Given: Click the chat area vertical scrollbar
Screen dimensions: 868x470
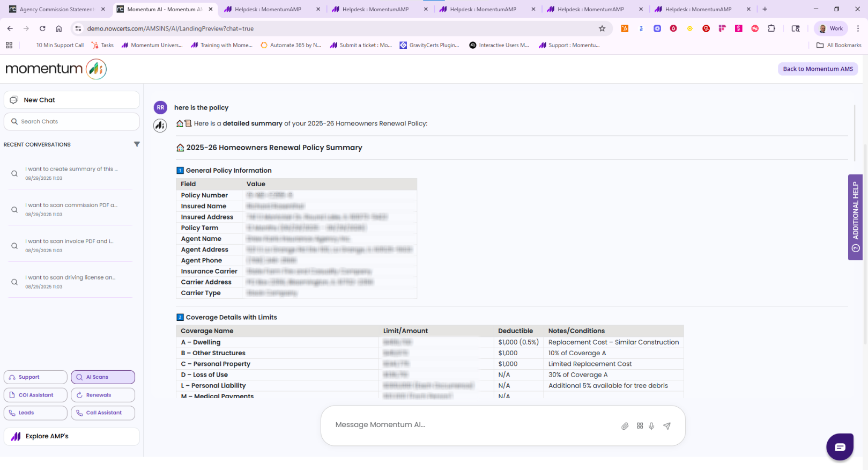Looking at the screenshot, I should [855, 133].
